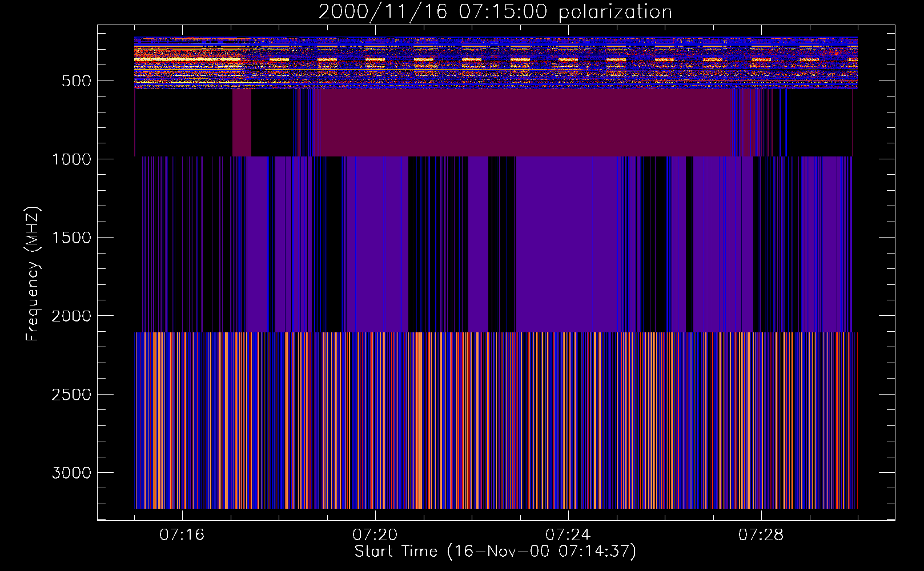Click the plot title '2000/11/16 07:15:00 polarization'
This screenshot has width=924, height=571.
point(495,12)
